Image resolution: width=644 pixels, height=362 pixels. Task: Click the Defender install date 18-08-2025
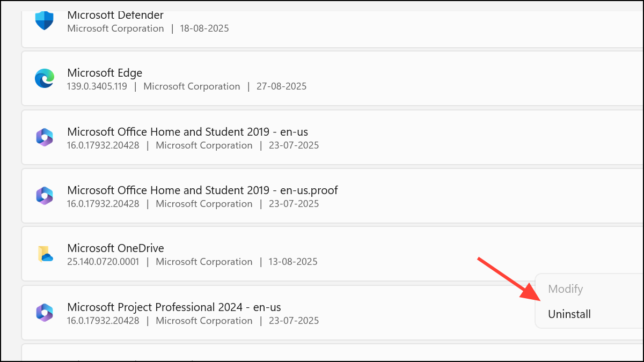pos(204,28)
